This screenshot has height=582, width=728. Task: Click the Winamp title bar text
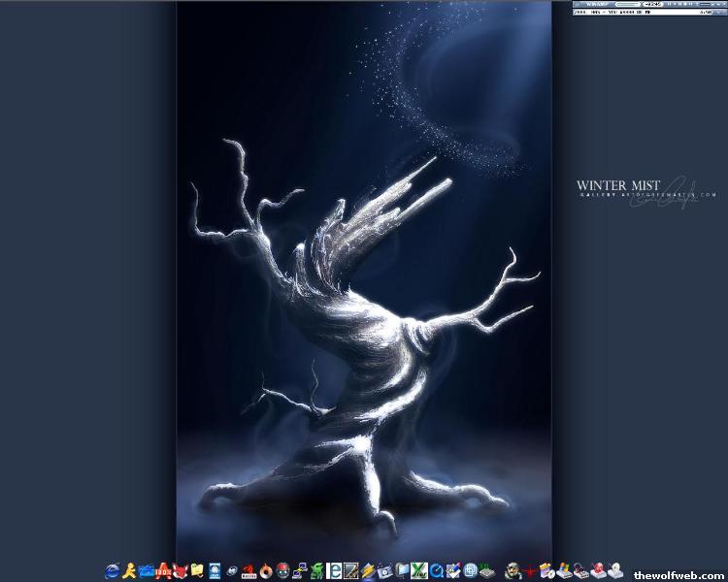click(x=597, y=4)
